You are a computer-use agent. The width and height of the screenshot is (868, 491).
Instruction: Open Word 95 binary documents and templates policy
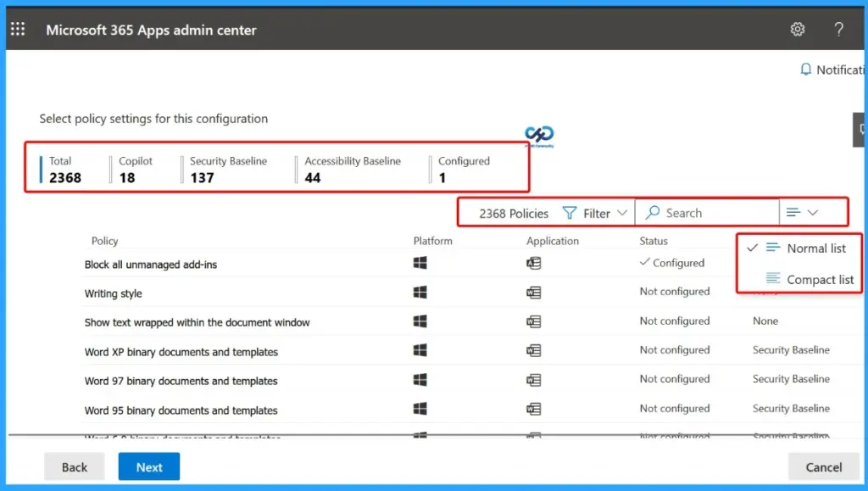click(181, 410)
